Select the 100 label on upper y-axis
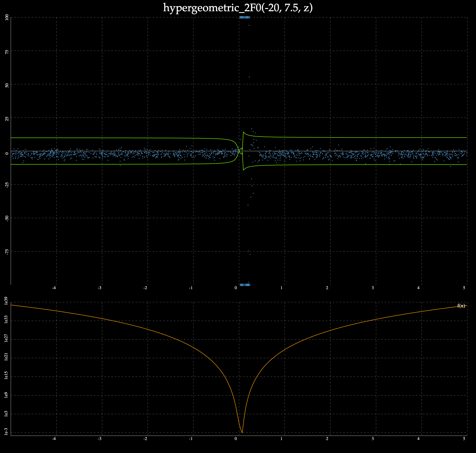 pos(7,17)
